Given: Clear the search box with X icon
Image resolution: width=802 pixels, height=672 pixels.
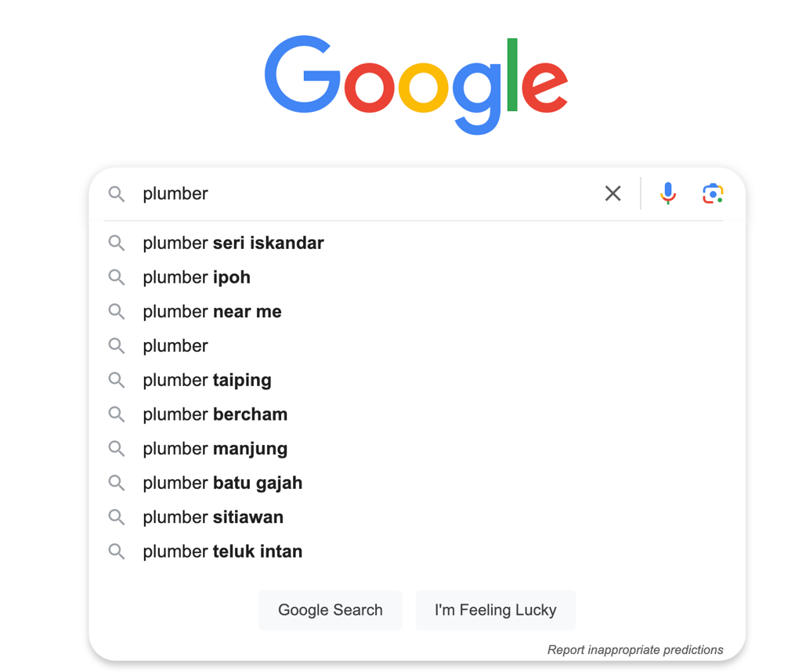Looking at the screenshot, I should [x=612, y=193].
